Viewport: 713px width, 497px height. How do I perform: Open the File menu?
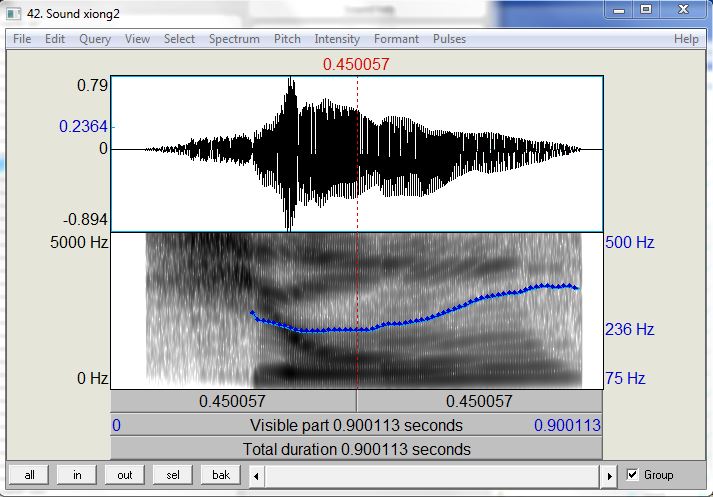pyautogui.click(x=22, y=39)
